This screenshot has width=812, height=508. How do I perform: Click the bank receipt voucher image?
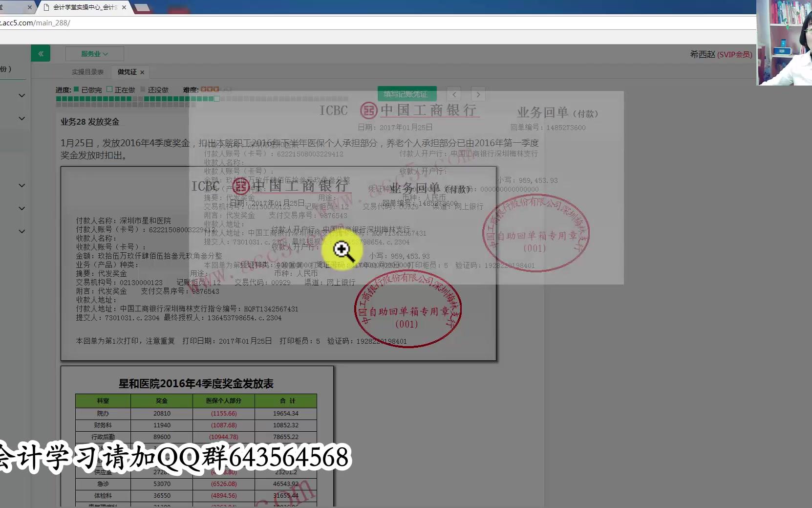pyautogui.click(x=278, y=264)
